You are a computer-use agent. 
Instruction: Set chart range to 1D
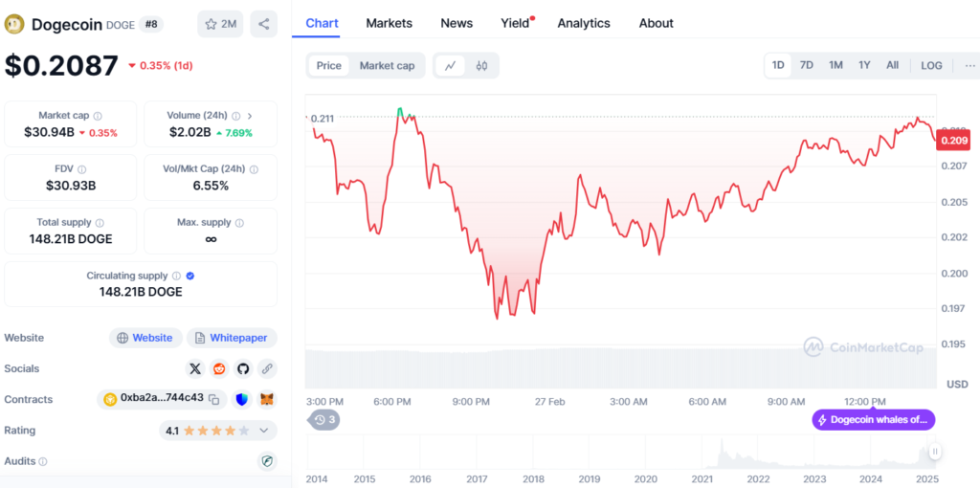(778, 66)
